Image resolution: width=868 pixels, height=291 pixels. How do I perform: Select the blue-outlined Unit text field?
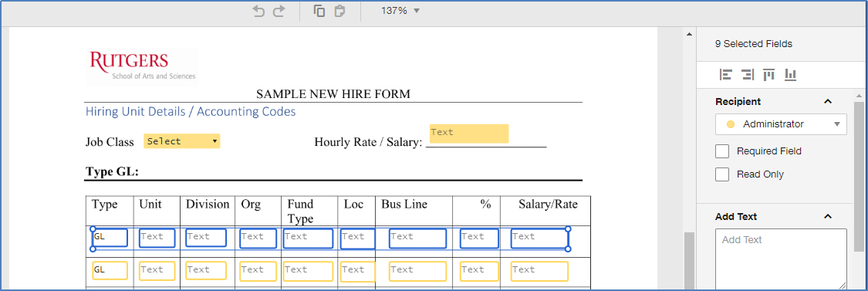pos(157,238)
